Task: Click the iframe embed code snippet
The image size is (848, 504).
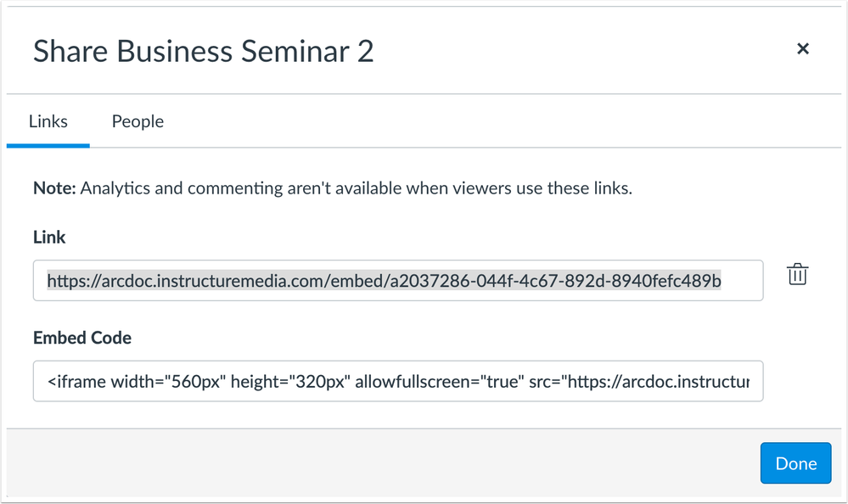Action: pyautogui.click(x=397, y=381)
